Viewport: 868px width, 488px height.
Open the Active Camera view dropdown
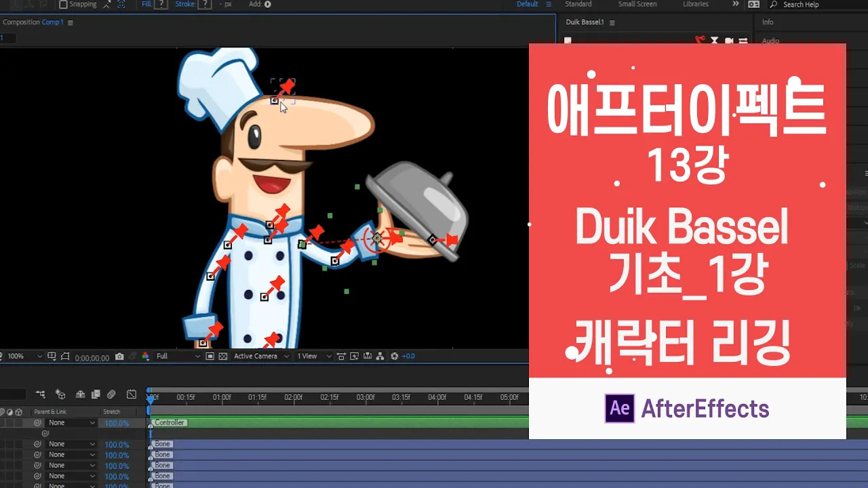[x=261, y=356]
